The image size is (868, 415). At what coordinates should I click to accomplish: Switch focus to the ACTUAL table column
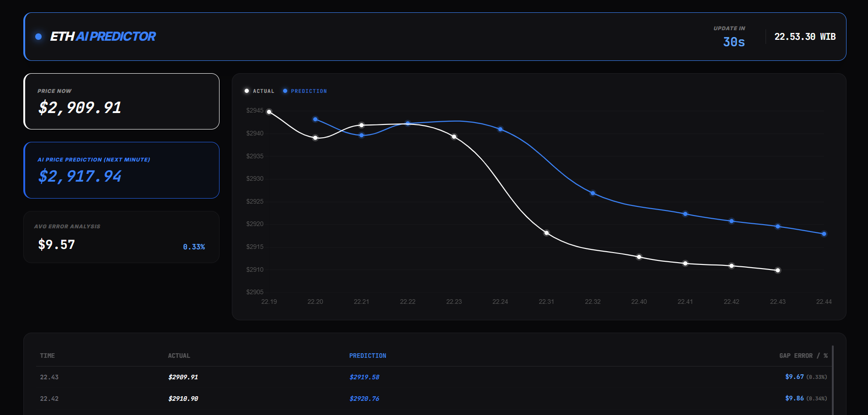[179, 355]
